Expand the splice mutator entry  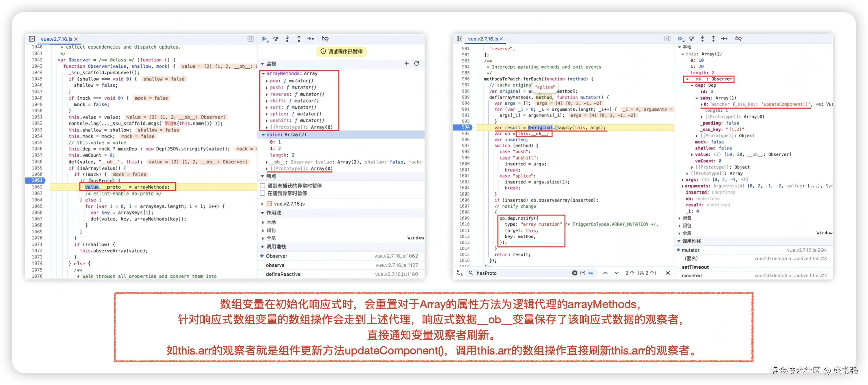tap(267, 114)
